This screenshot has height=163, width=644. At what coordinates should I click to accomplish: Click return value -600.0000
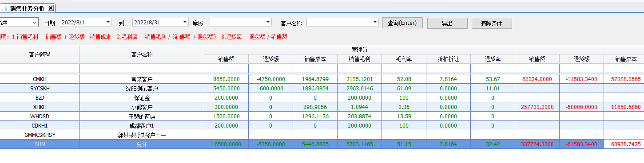(270, 88)
